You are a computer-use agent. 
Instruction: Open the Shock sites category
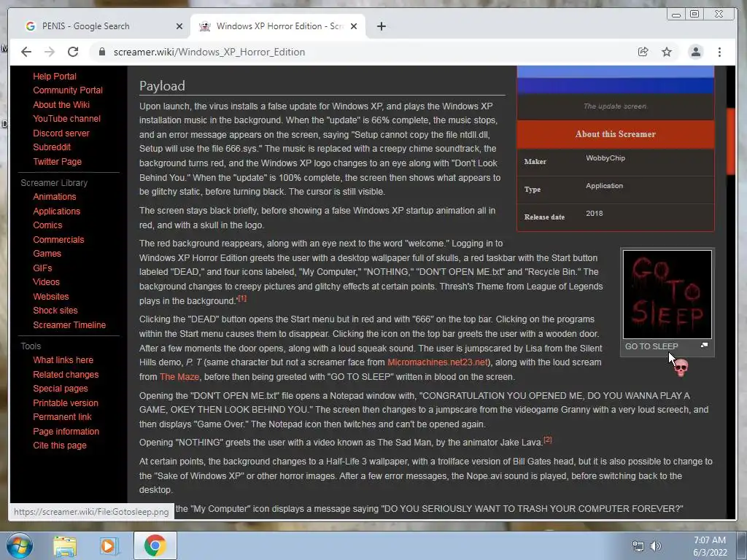(x=55, y=310)
